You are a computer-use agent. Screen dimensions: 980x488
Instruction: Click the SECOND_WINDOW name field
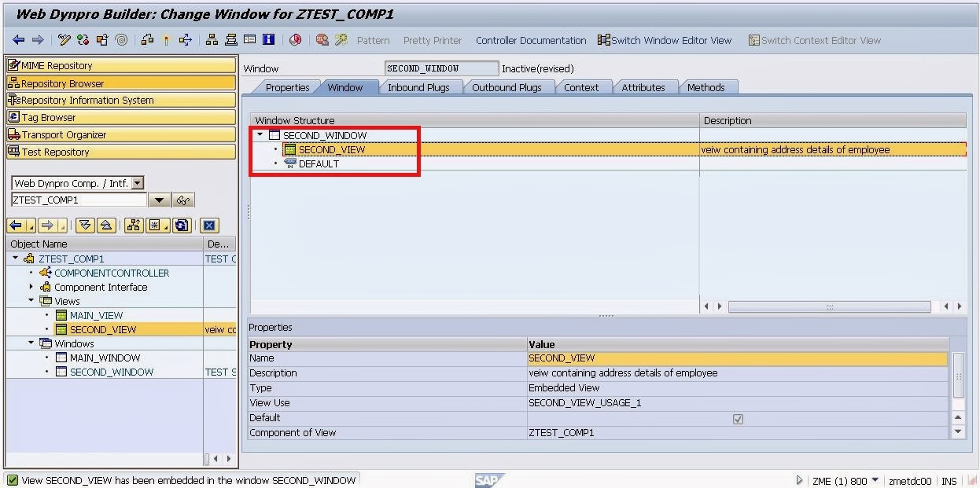(x=441, y=68)
